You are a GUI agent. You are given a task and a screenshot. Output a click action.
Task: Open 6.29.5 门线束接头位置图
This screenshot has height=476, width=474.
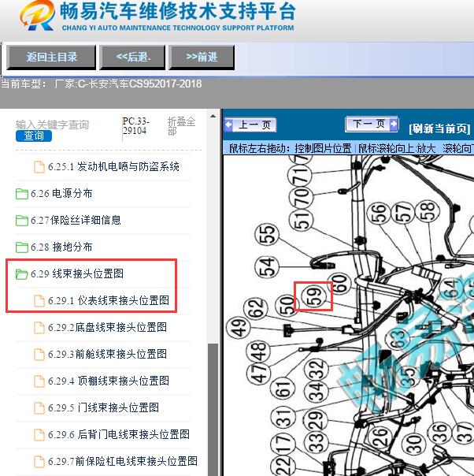point(103,407)
